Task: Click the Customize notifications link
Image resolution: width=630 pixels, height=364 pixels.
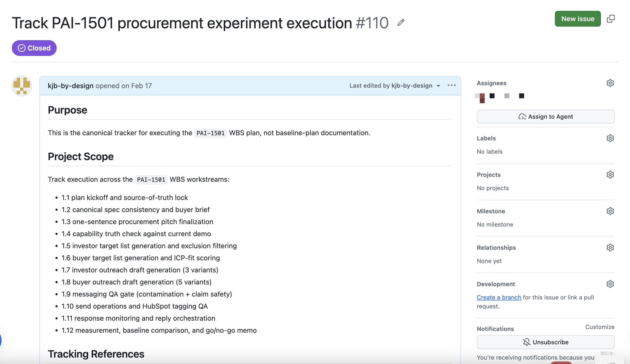Action: pos(600,327)
